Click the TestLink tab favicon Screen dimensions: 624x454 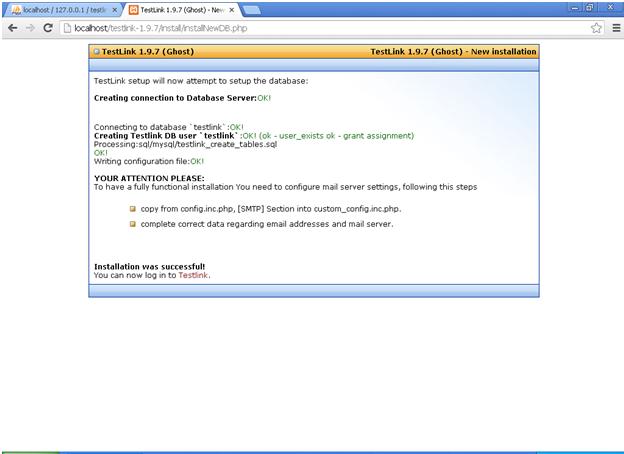click(134, 10)
